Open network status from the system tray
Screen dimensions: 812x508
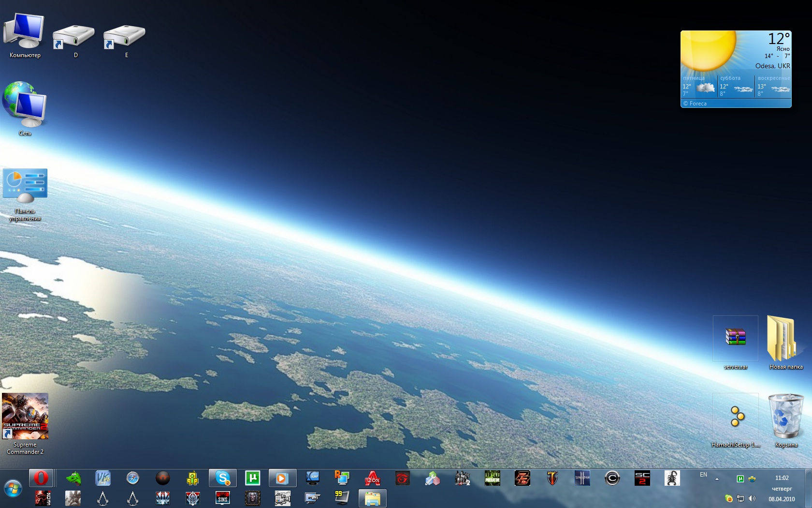pyautogui.click(x=740, y=498)
